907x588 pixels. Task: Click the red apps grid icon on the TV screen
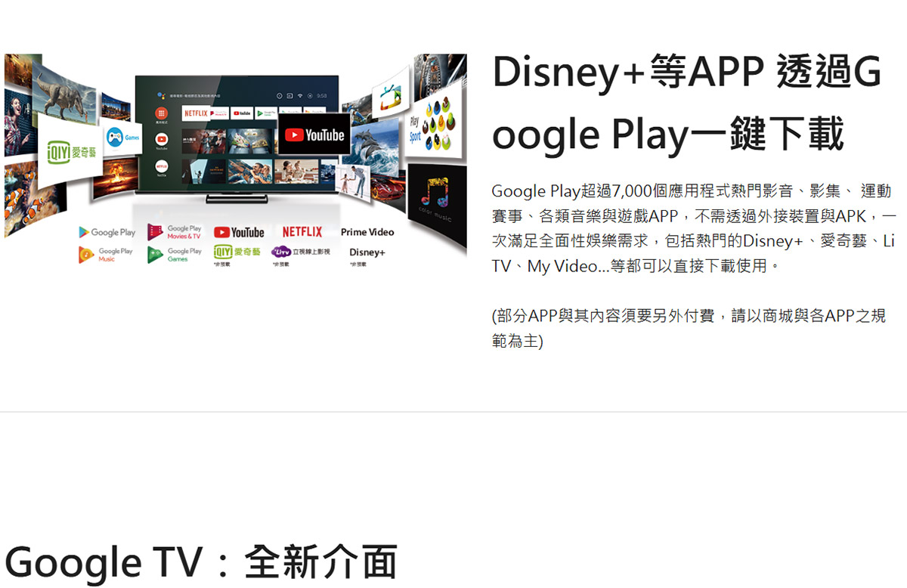(160, 112)
